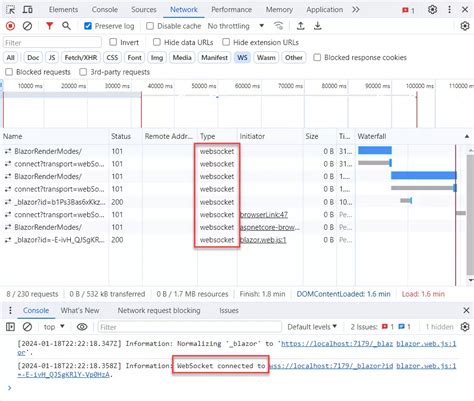Open the No throttling dropdown
The width and height of the screenshot is (474, 401).
coord(236,26)
